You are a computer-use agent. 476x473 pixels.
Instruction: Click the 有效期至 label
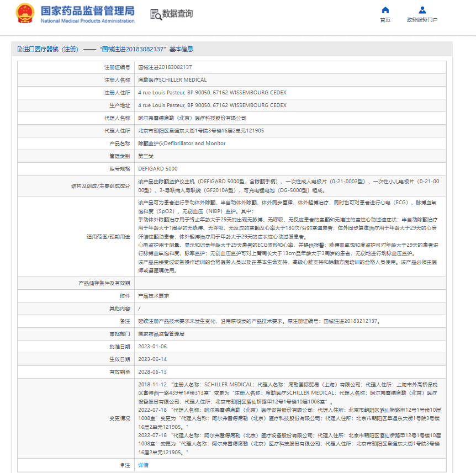click(120, 372)
